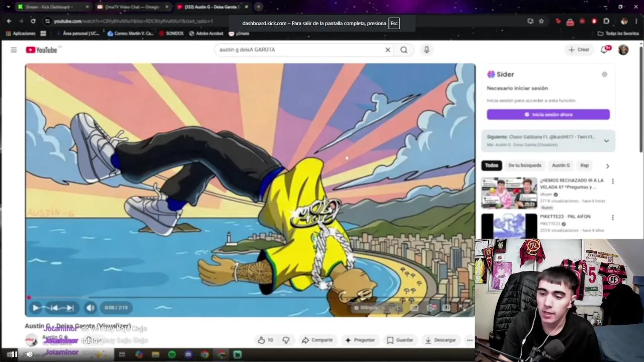Viewport: 644px width, 362px height.
Task: Open the browser extensions puzzle icon
Action: click(x=606, y=21)
